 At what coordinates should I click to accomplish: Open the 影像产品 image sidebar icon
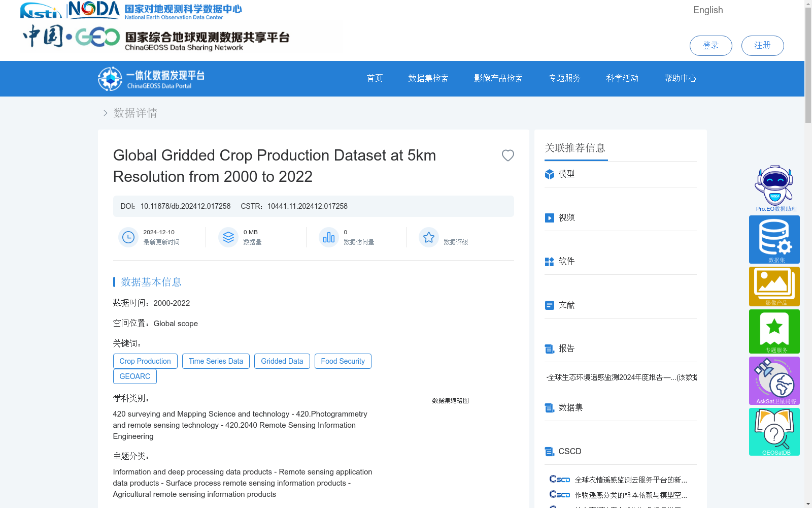tap(774, 287)
